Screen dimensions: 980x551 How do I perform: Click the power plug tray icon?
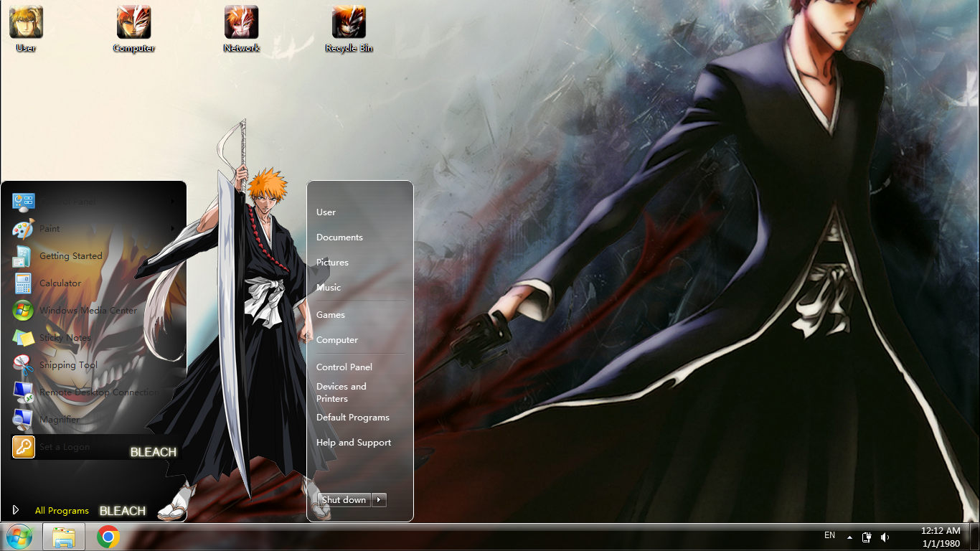[x=867, y=537]
